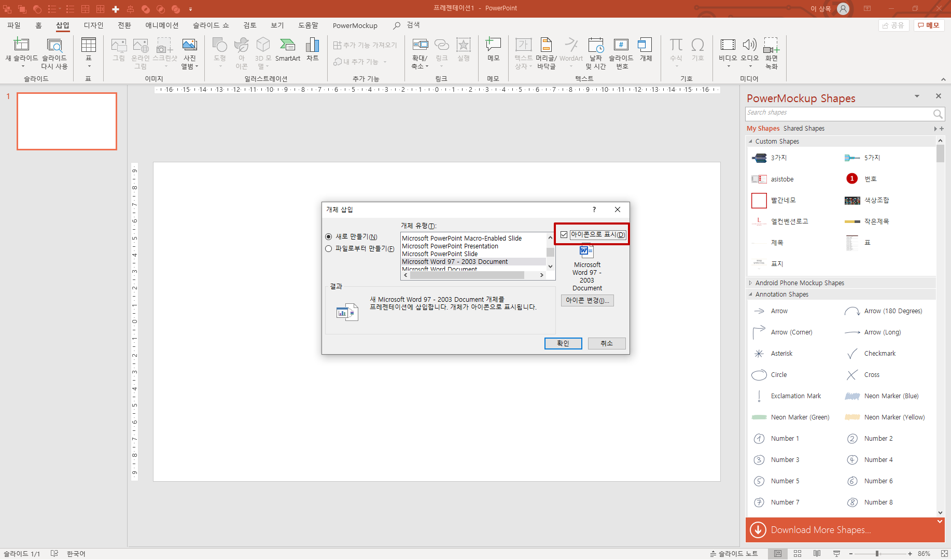Click the 차트 (chart) icon
This screenshot has width=951, height=560.
coord(312,45)
